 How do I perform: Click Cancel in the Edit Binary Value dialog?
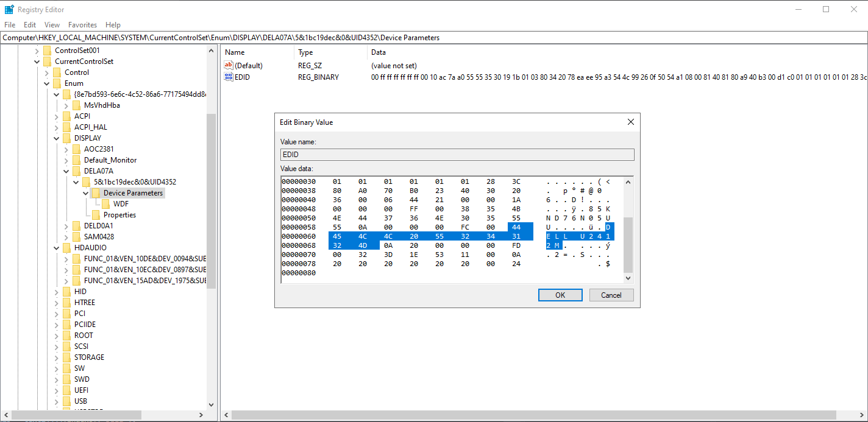(x=611, y=295)
